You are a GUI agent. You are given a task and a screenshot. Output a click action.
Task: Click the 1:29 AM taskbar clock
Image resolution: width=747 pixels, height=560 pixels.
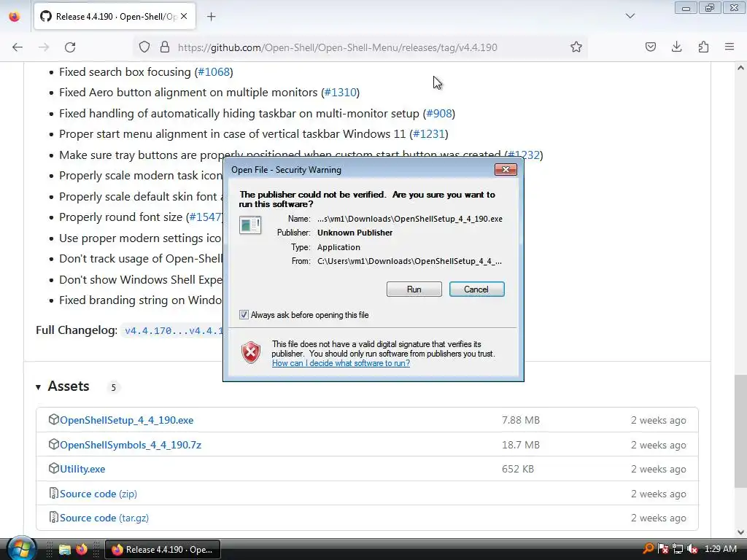(x=721, y=549)
